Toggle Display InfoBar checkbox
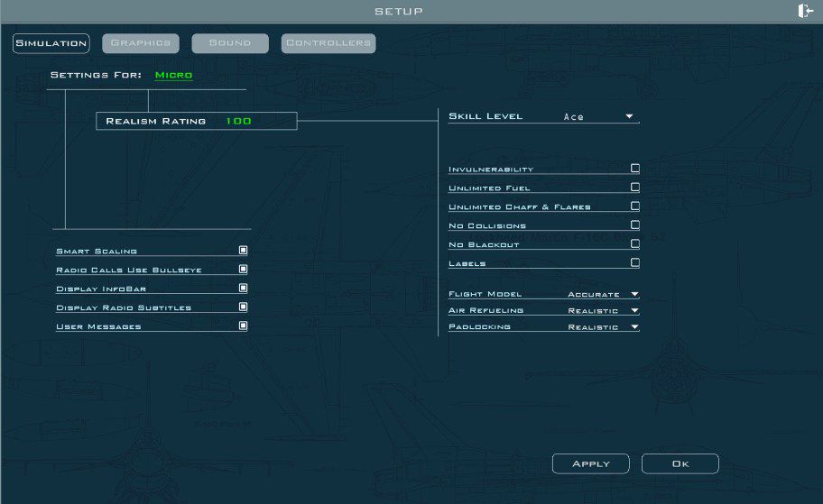This screenshot has width=823, height=504. click(x=243, y=289)
